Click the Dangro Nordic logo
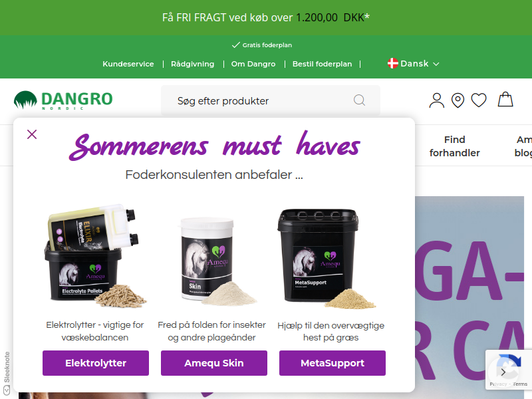This screenshot has height=399, width=532. click(63, 100)
